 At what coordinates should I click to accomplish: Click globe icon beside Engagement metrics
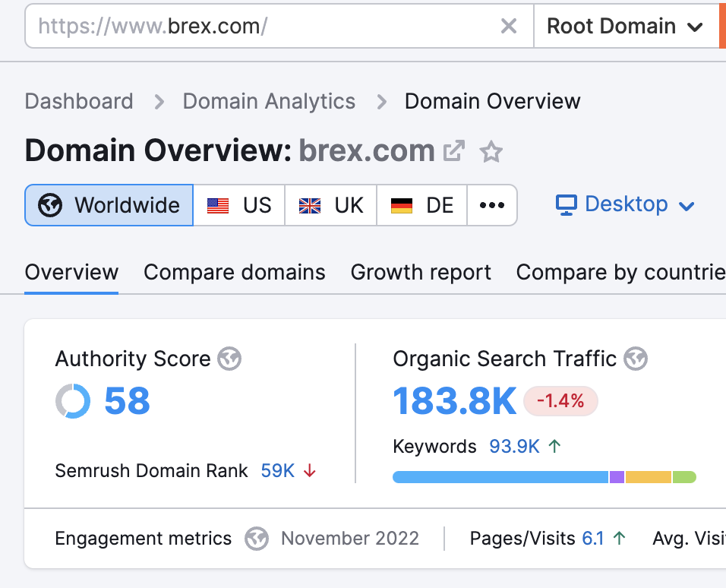coord(257,539)
